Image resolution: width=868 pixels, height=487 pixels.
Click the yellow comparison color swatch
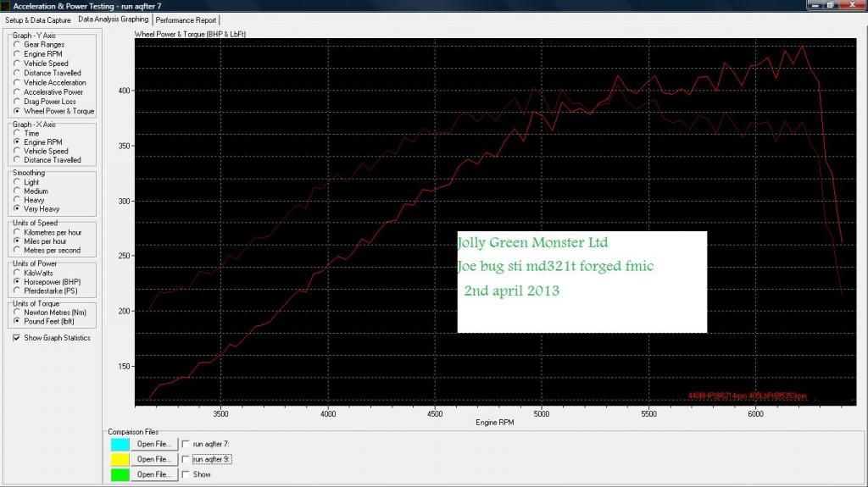tap(120, 459)
